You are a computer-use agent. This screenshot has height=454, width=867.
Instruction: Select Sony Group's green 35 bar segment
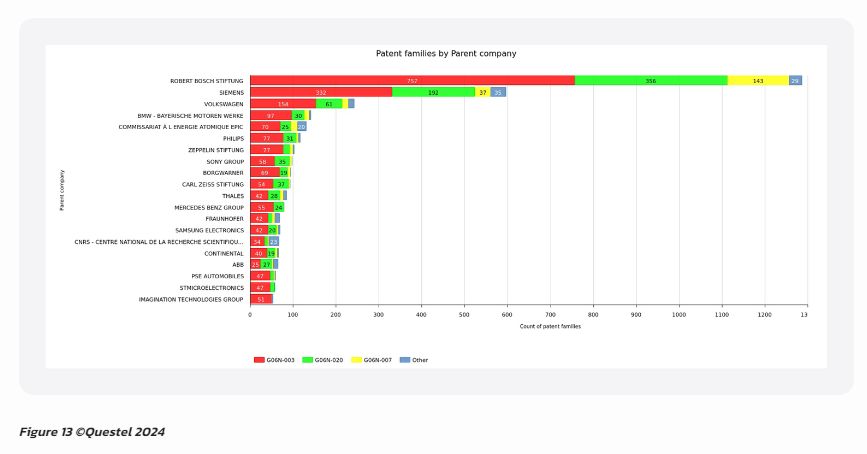(x=283, y=161)
